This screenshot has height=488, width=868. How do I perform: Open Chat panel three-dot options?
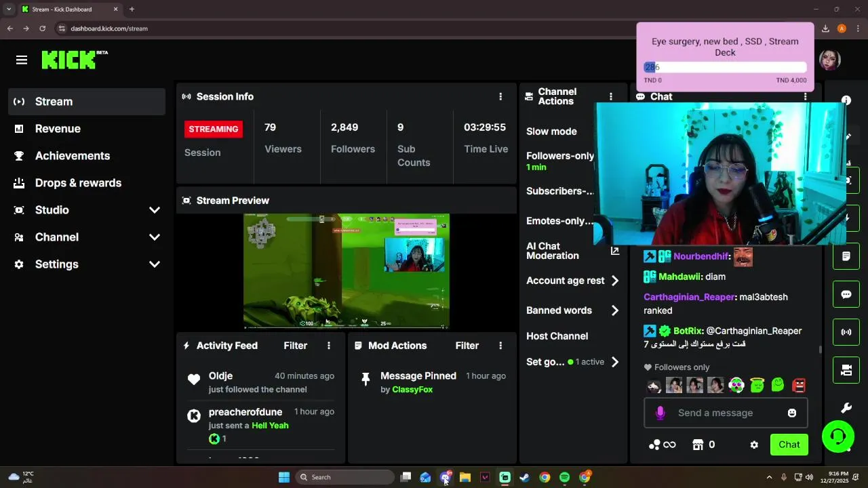(805, 97)
